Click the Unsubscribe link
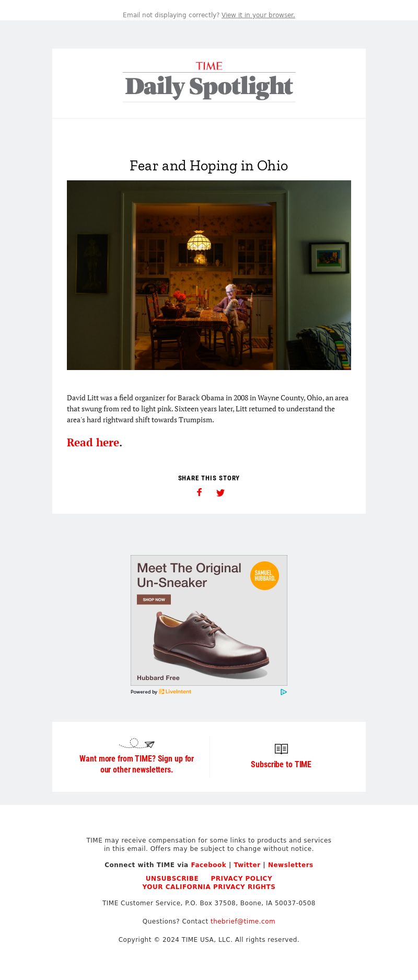The image size is (418, 980). pos(172,879)
